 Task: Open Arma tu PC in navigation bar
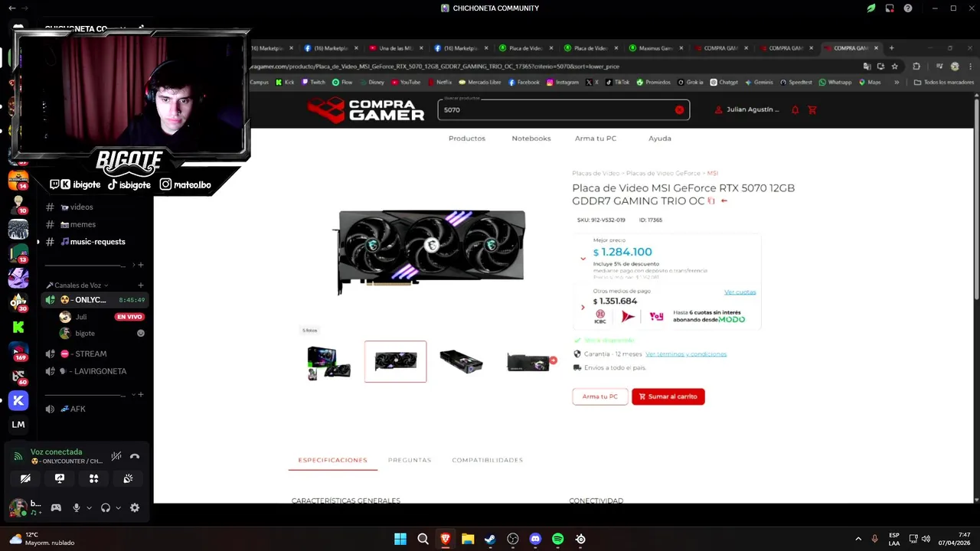[x=596, y=139]
